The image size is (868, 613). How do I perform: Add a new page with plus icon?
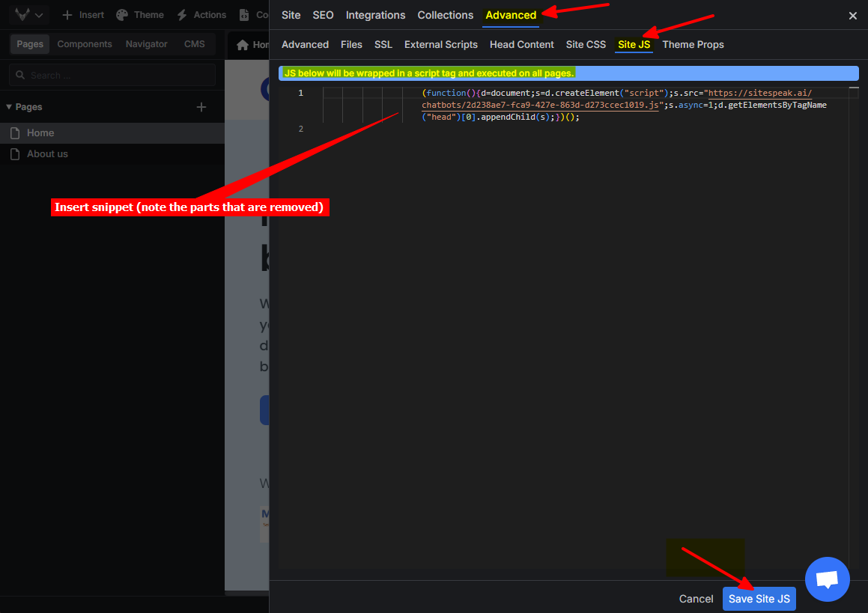(201, 107)
